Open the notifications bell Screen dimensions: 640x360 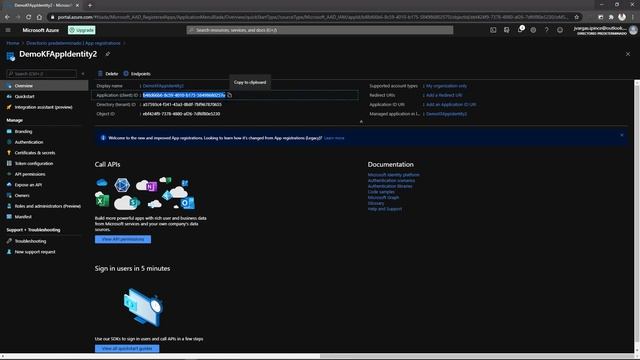(x=520, y=30)
